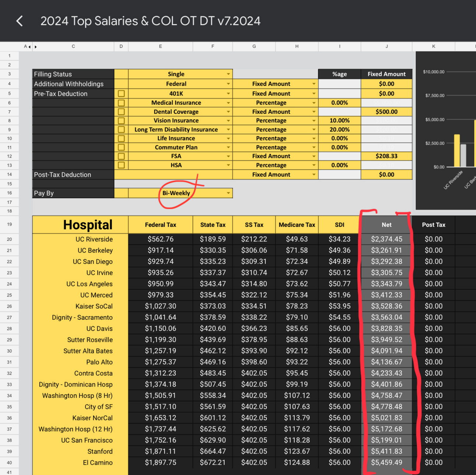Click the 'State Tax' column heading cell
The width and height of the screenshot is (476, 475).
click(x=213, y=225)
